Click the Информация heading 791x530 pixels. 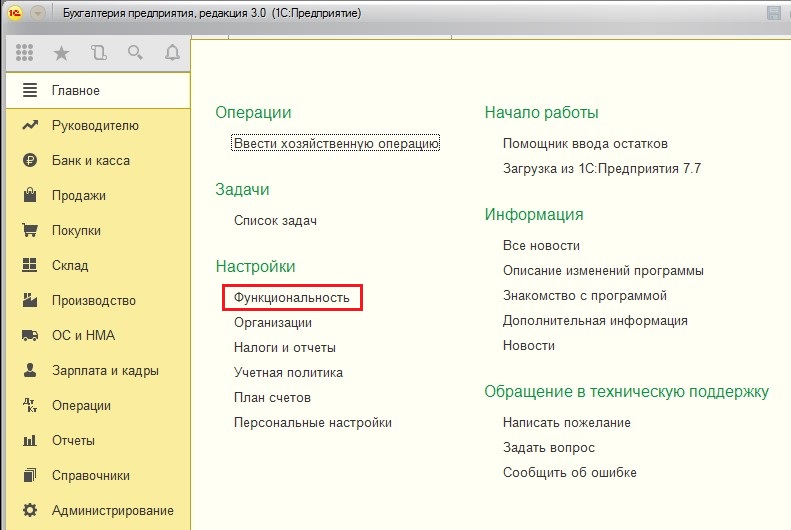coord(534,215)
